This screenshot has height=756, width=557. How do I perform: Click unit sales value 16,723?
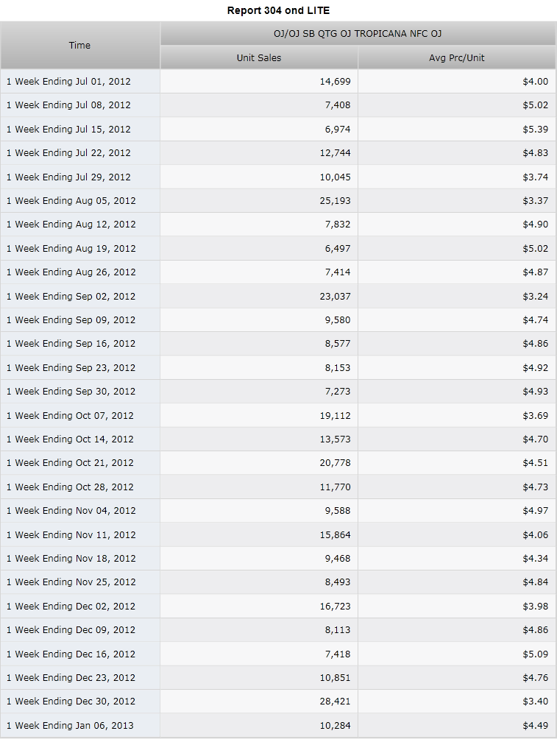(x=335, y=606)
